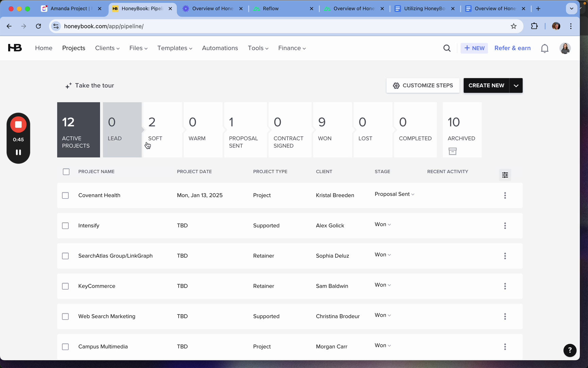Screen dimensions: 588x368
Task: Bookmark this page with the star icon
Action: coord(513,26)
